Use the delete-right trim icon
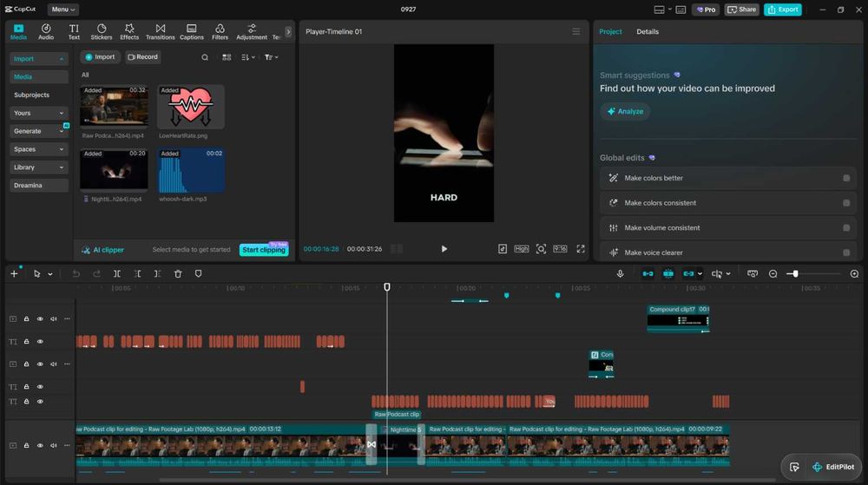868x485 pixels. [158, 274]
